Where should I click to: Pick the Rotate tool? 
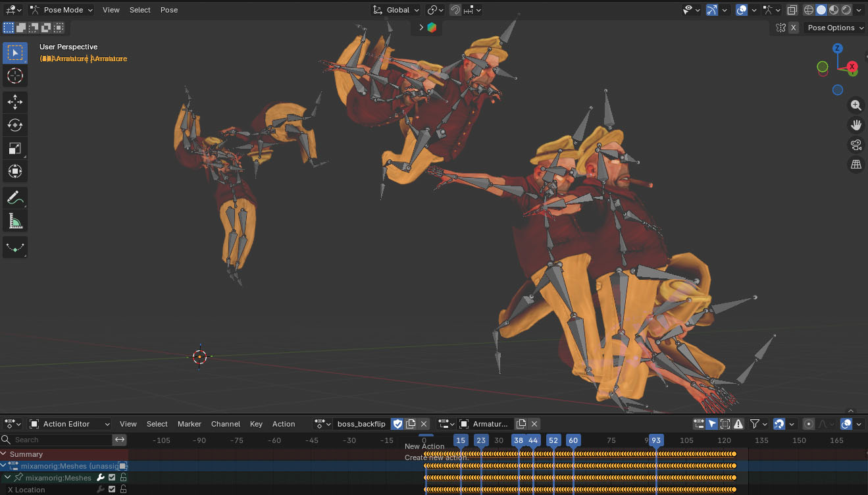(15, 125)
